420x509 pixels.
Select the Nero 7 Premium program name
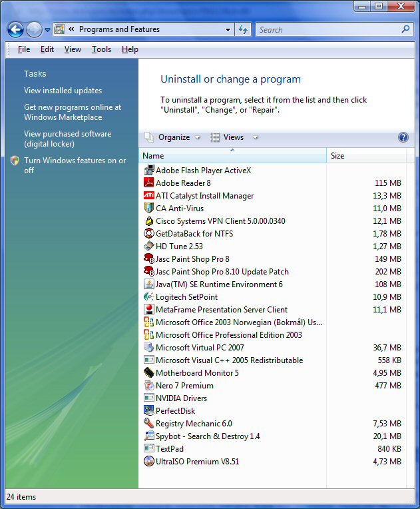click(x=184, y=386)
